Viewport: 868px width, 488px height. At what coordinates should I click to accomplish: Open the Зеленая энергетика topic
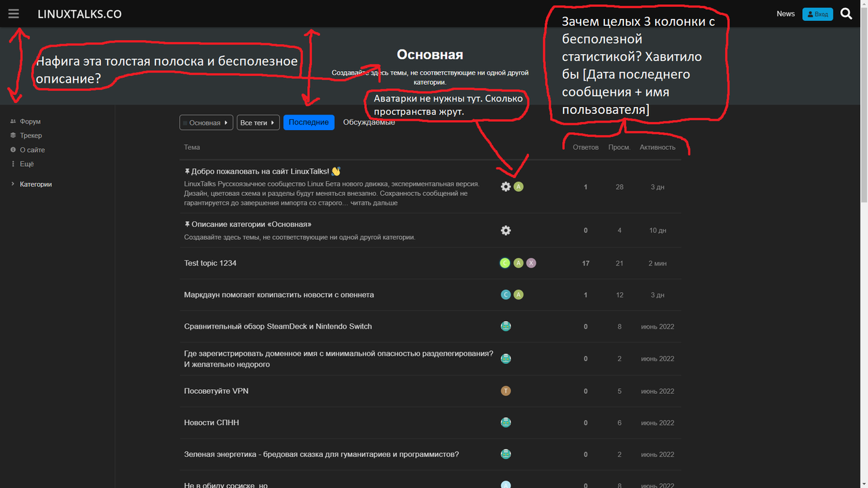click(x=321, y=455)
